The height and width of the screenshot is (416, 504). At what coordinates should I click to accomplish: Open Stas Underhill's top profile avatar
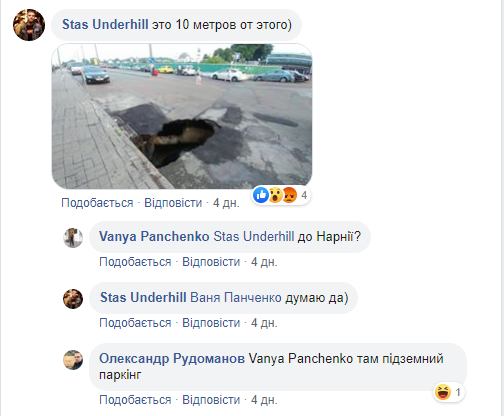(29, 25)
